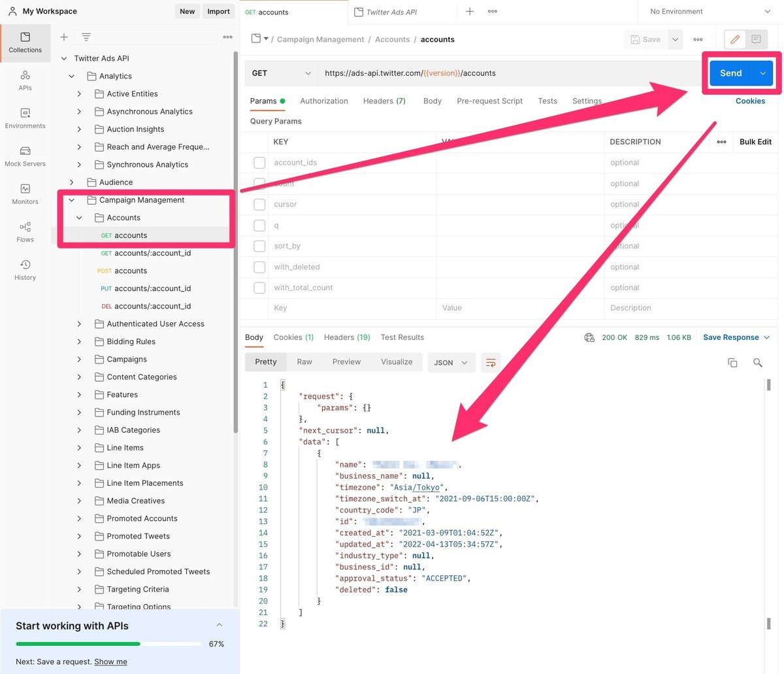The width and height of the screenshot is (784, 674).
Task: Switch to the Authorization tab
Action: 323,101
